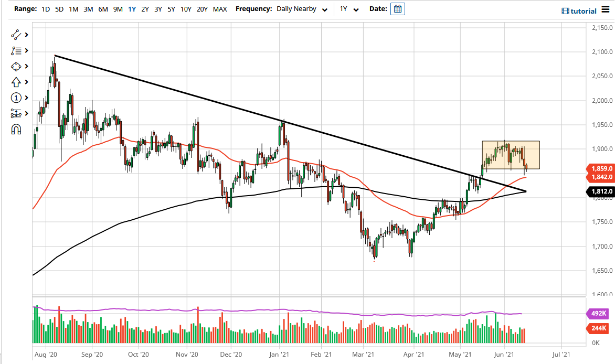The height and width of the screenshot is (364, 615).
Task: Select the shapes polygon tool
Action: click(x=16, y=66)
